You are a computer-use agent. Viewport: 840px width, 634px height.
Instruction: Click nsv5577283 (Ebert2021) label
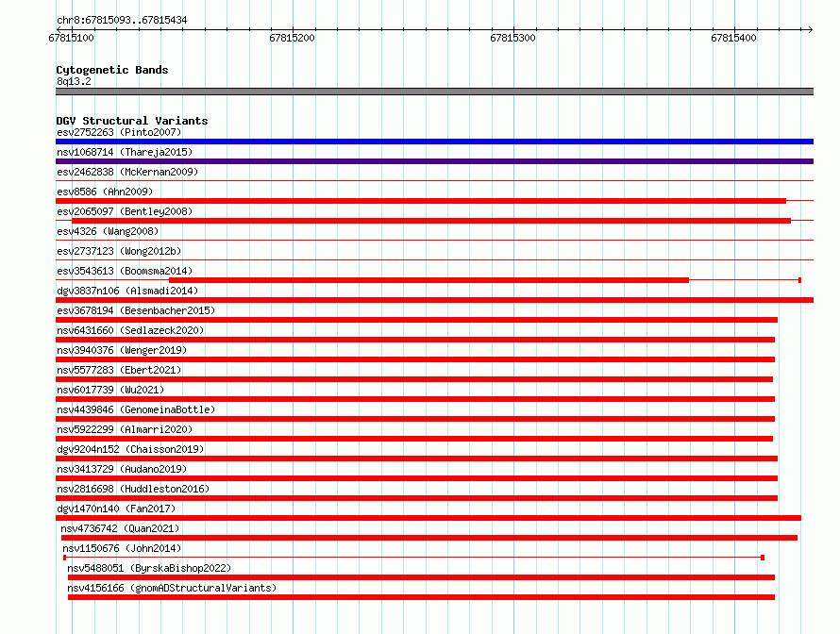(x=119, y=370)
